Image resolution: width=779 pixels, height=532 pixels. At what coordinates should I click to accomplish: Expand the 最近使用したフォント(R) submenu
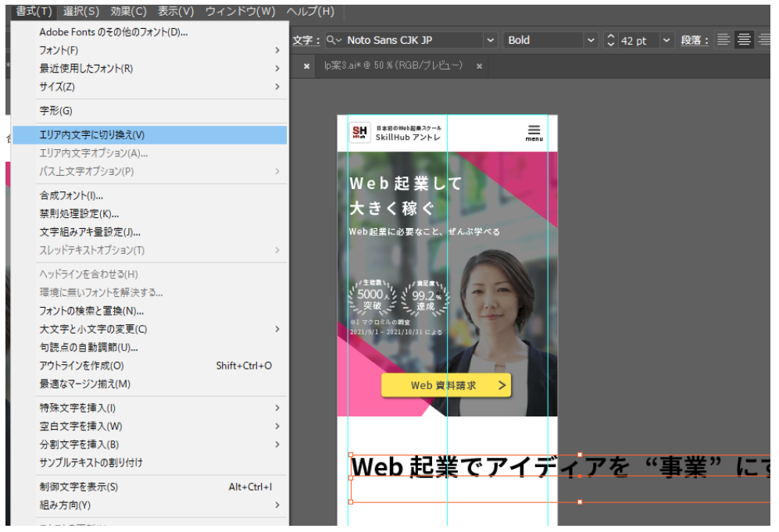277,69
